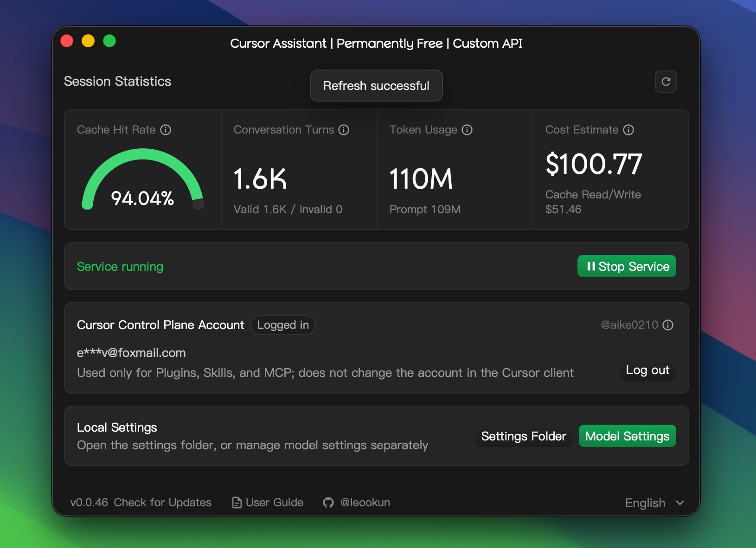Click the Prompt 109M text
Viewport: 756px width, 548px height.
click(425, 210)
